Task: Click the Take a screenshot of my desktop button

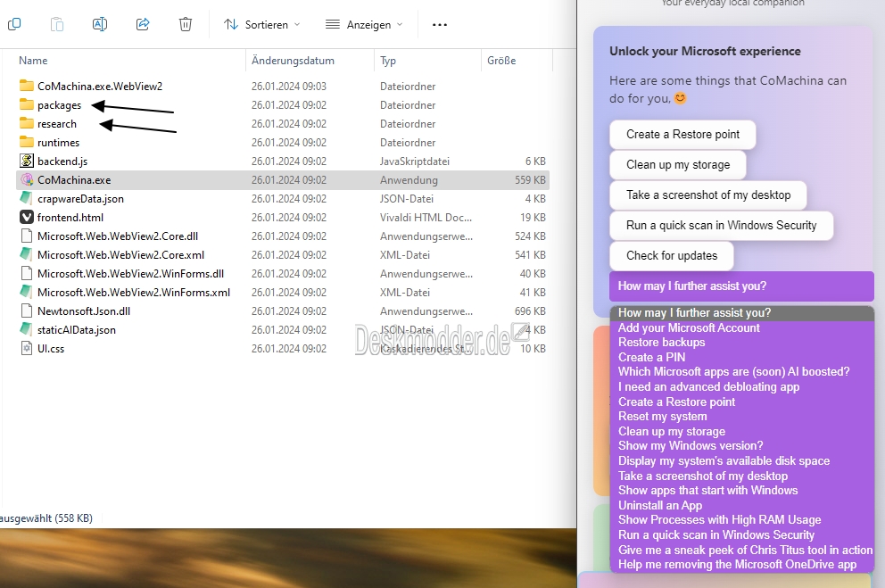Action: 708,195
